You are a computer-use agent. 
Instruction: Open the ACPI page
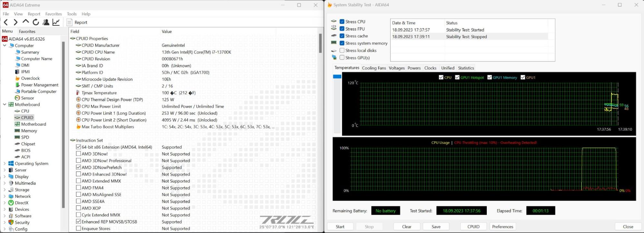(25, 157)
